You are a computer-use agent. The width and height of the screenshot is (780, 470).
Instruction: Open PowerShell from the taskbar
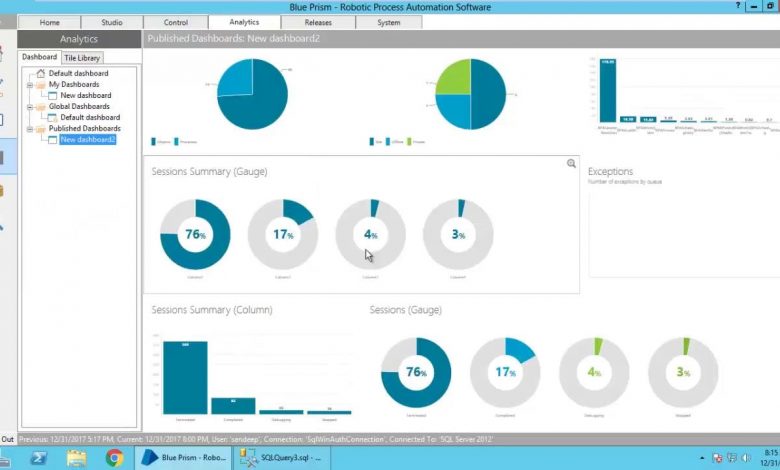click(39, 458)
